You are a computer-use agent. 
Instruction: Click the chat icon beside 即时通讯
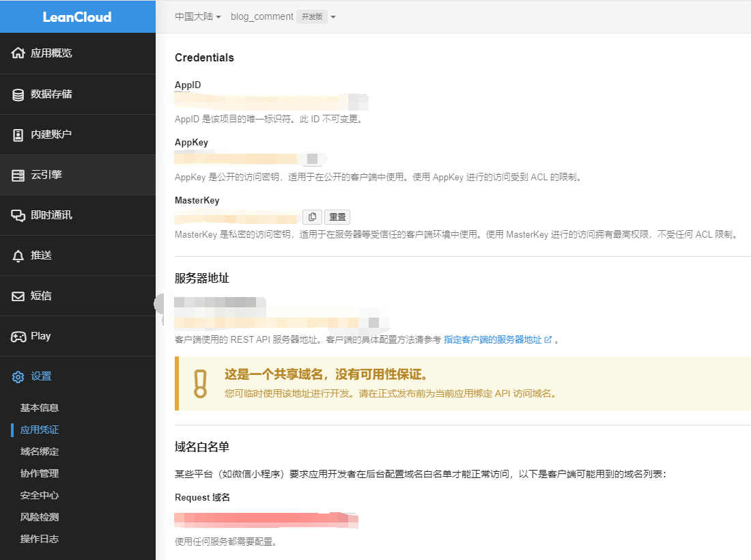[x=18, y=216]
